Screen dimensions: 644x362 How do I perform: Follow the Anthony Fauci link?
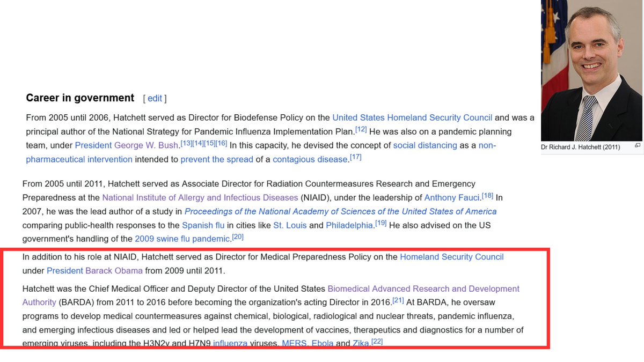(x=451, y=197)
